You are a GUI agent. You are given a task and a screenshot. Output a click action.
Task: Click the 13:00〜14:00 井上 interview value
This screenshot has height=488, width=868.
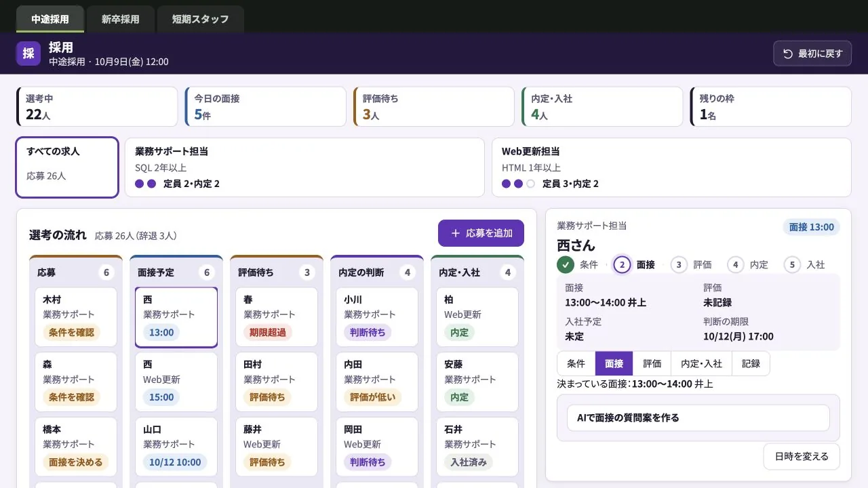coord(606,302)
